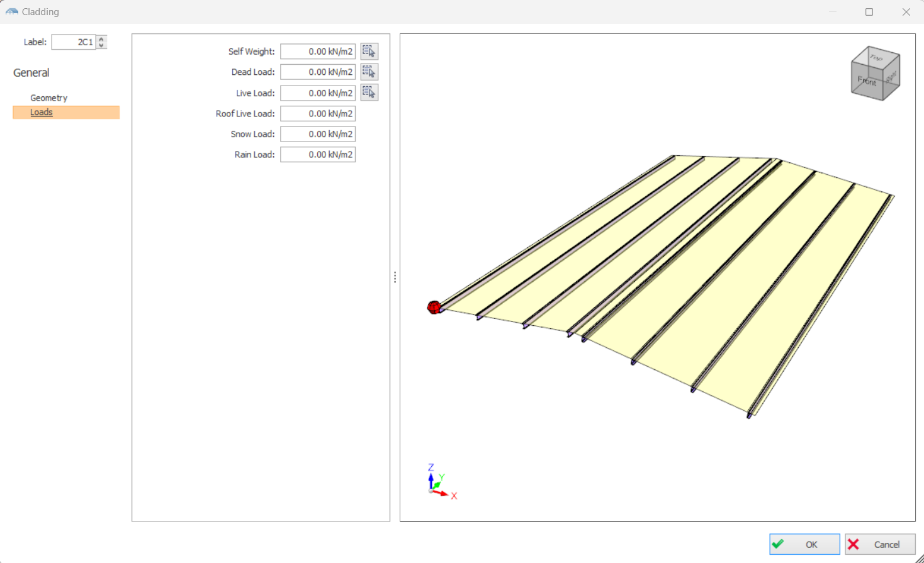Click the Live Load picker icon
Viewport: 924px width, 563px height.
(369, 93)
